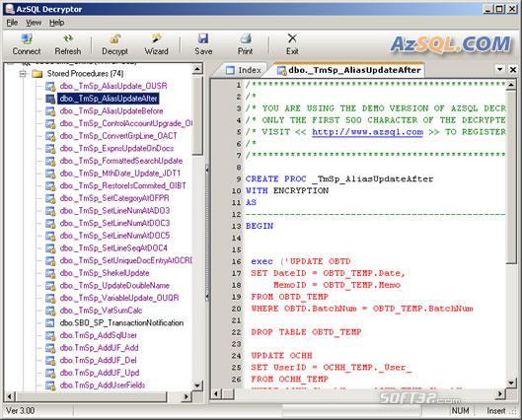Click the CREATE PROC line in editor
Image resolution: width=522 pixels, height=420 pixels.
(339, 178)
